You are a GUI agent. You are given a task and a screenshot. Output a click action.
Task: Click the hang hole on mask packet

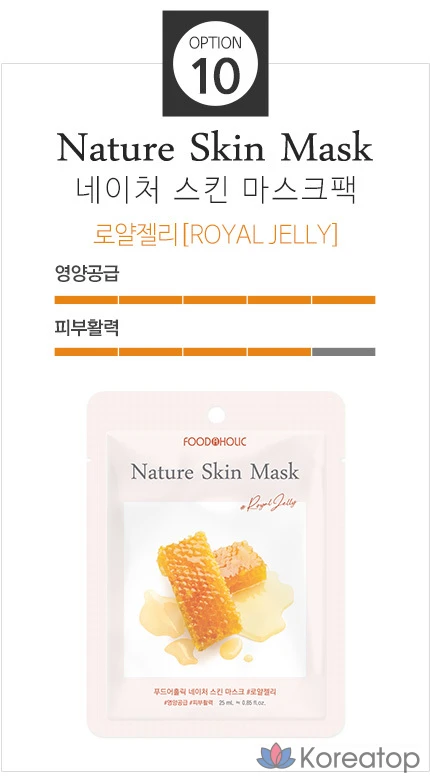click(x=216, y=414)
